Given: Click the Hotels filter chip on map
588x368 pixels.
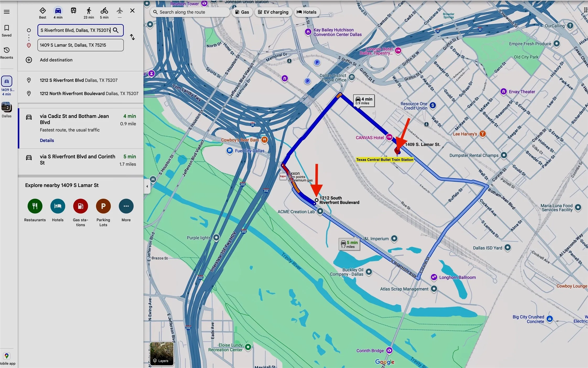Looking at the screenshot, I should tap(306, 12).
